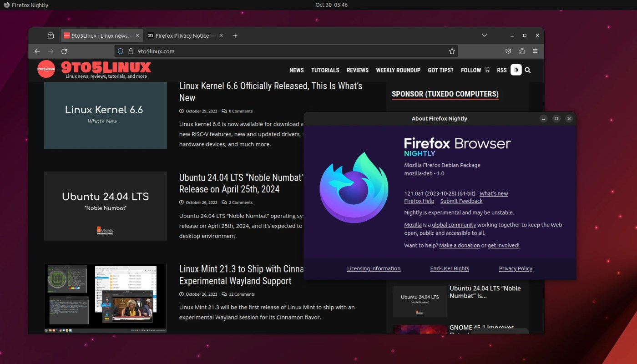
Task: Open the Extensions puzzle icon
Action: tap(522, 51)
